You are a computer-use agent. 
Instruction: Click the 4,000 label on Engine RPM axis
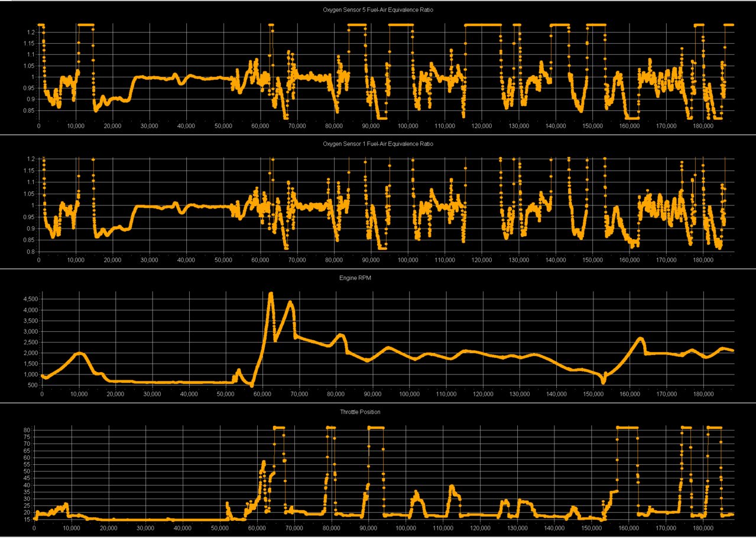31,310
